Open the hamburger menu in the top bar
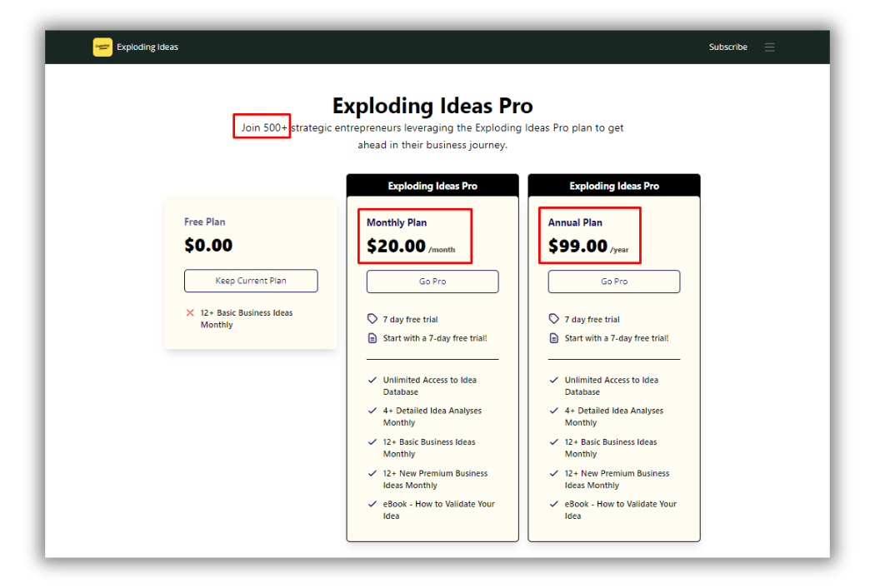875x588 pixels. coord(770,47)
